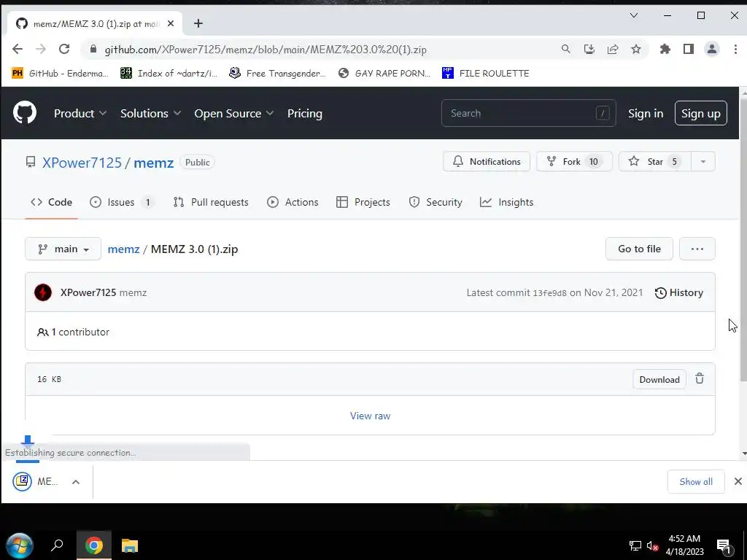The image size is (747, 560).
Task: Open the Chrome profile avatar
Action: point(712,49)
